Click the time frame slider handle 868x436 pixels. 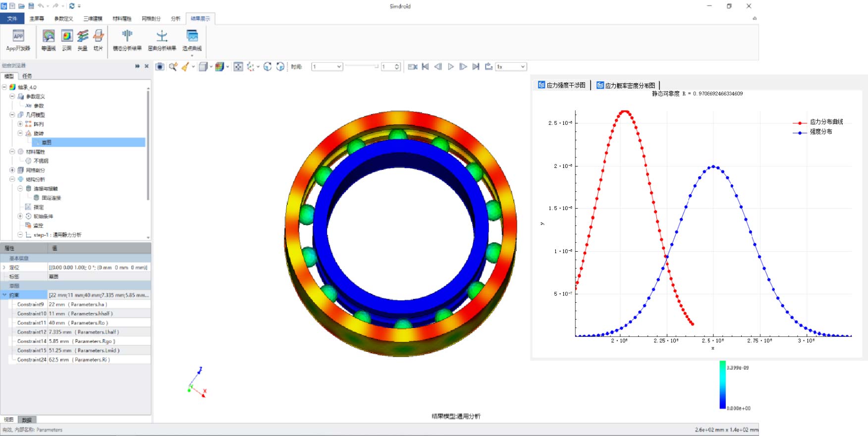(377, 66)
